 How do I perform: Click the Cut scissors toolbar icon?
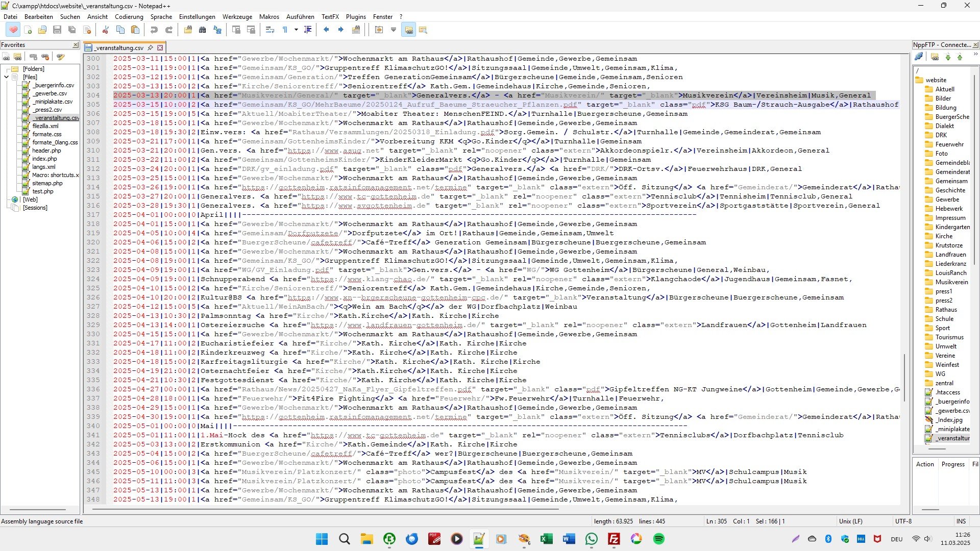click(105, 30)
